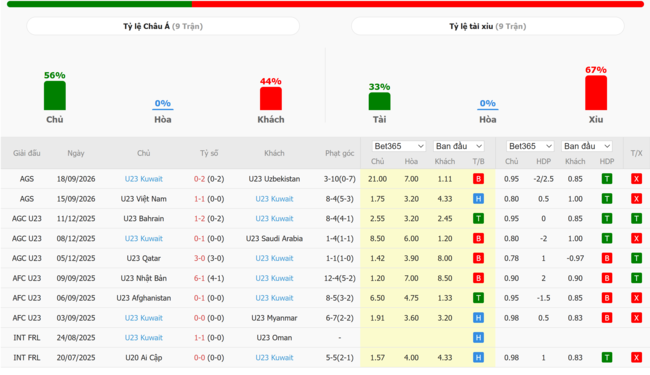650x375 pixels.
Task: Click the green Chủ 56% bar
Action: pyautogui.click(x=55, y=96)
